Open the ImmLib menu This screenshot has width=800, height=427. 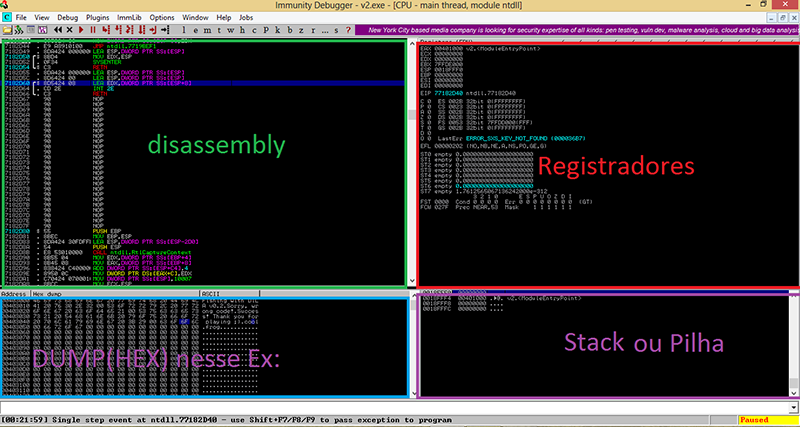tap(128, 17)
